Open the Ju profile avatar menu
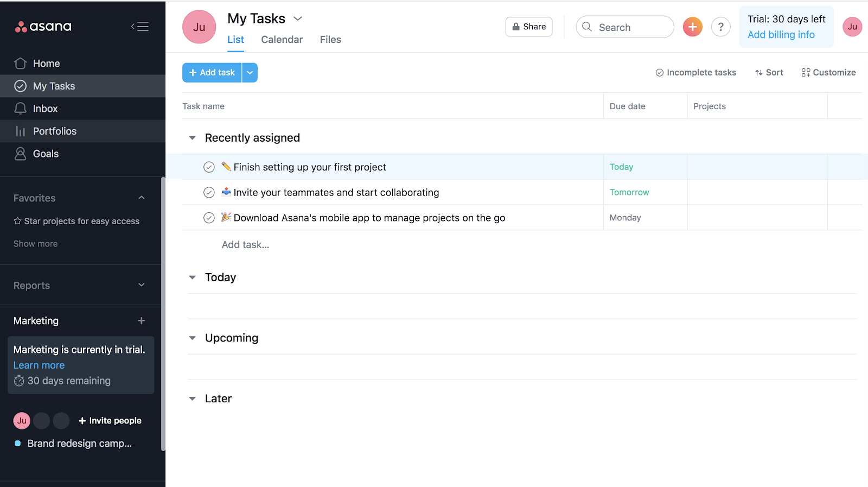The image size is (868, 487). pyautogui.click(x=852, y=27)
